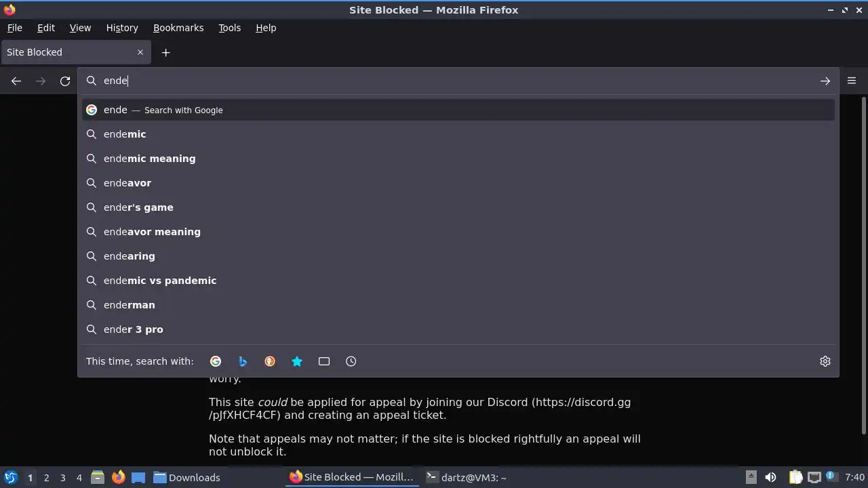This screenshot has width=868, height=488.
Task: Open the View menu
Action: 80,28
